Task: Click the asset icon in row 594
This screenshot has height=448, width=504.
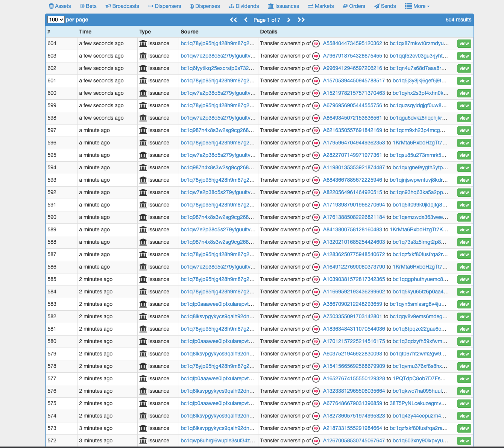Action: [316, 168]
